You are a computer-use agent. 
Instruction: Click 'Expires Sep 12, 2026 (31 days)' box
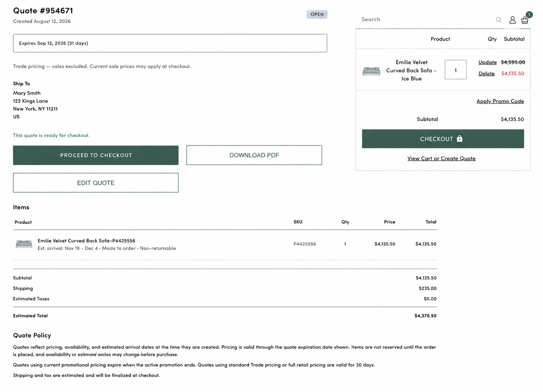click(170, 43)
